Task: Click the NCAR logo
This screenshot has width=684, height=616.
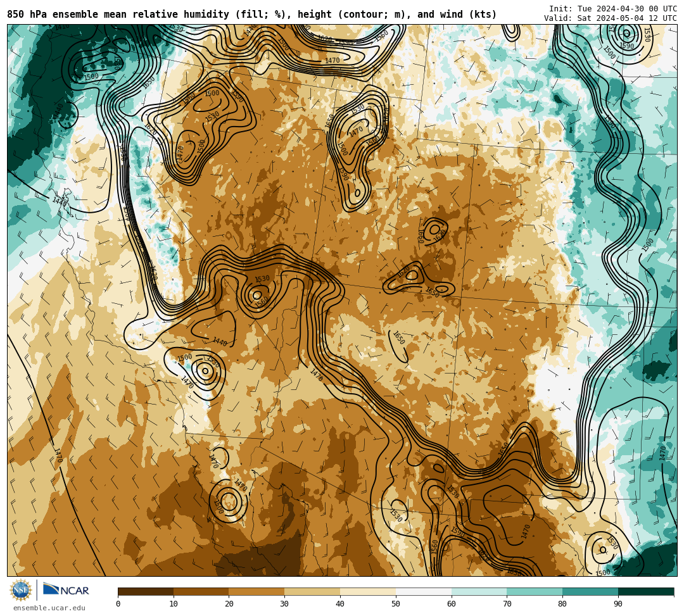Action: point(66,590)
